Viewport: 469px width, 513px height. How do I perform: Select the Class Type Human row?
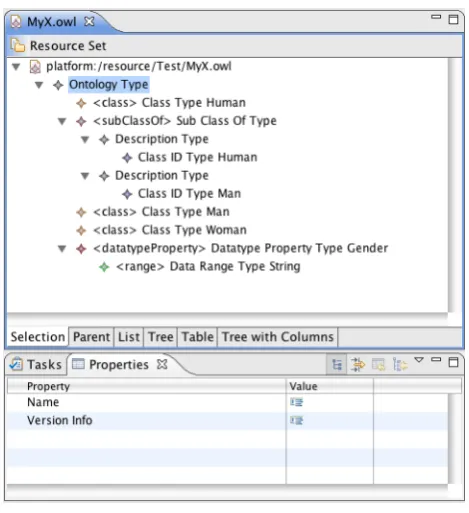pyautogui.click(x=169, y=103)
